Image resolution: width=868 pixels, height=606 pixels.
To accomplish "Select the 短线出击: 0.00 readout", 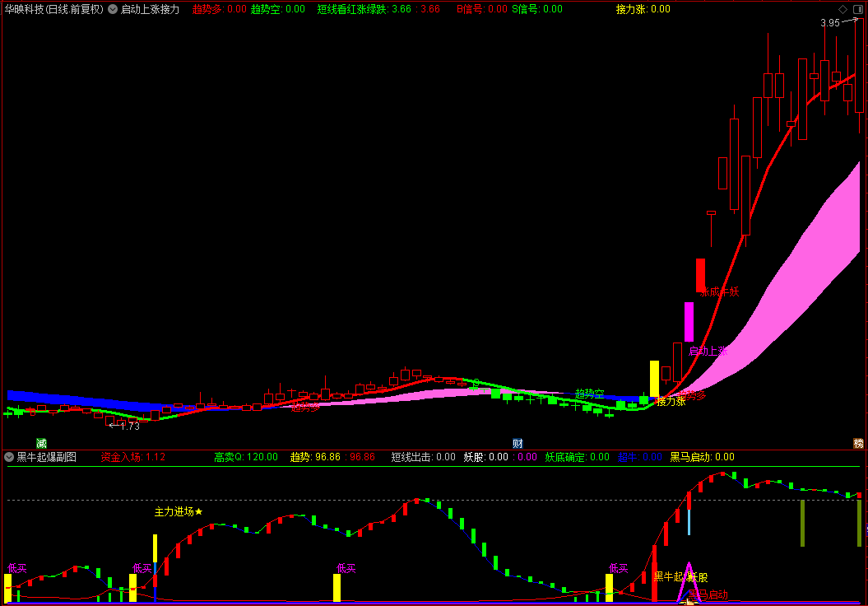I will point(424,457).
